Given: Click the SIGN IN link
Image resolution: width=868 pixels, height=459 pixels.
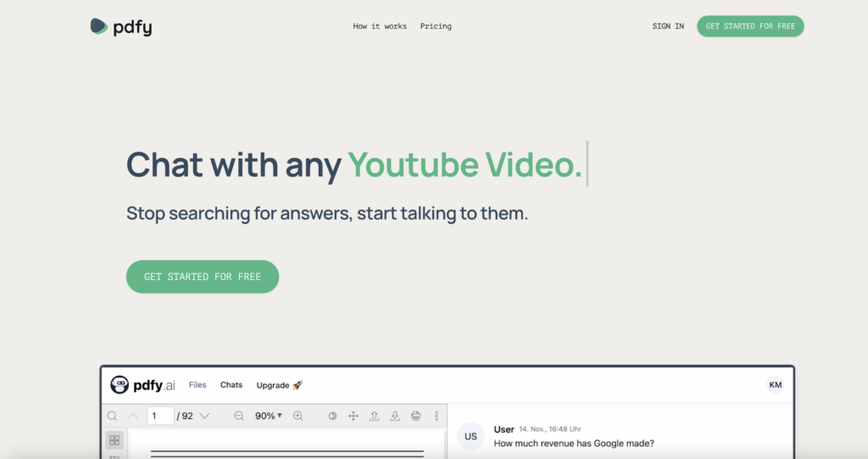Looking at the screenshot, I should tap(668, 26).
